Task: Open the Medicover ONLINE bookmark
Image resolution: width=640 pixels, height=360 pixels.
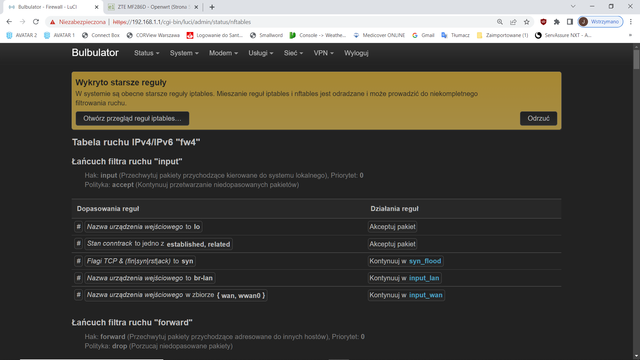Action: tap(379, 36)
